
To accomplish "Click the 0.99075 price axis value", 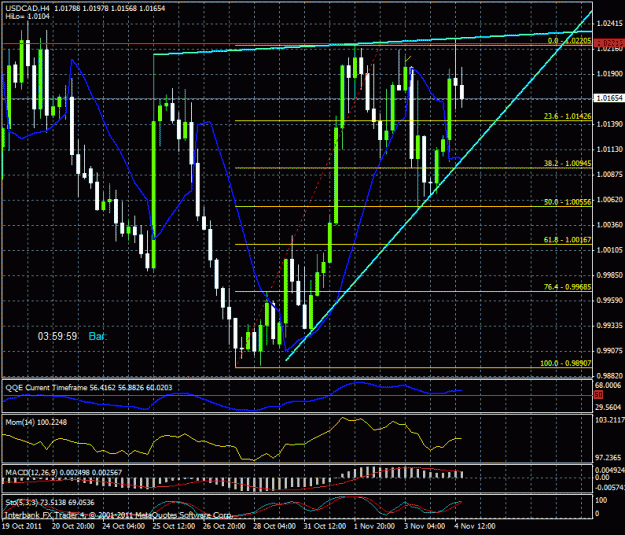I will 610,350.
